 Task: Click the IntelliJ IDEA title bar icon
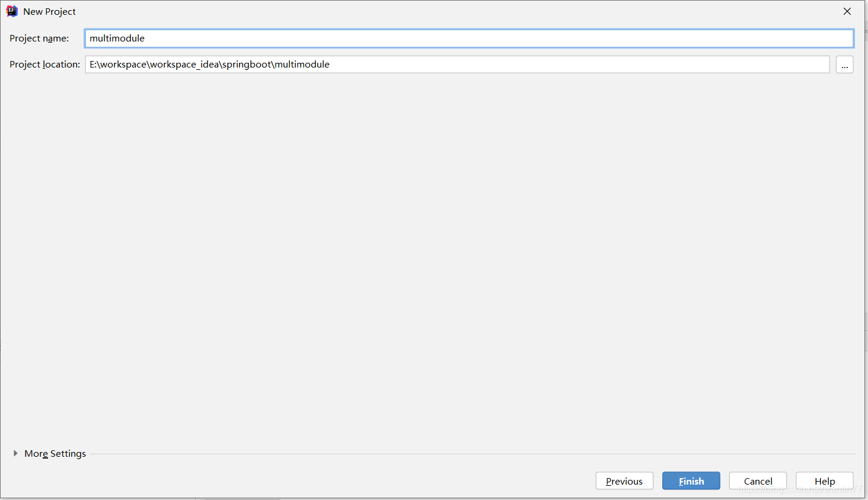[12, 11]
